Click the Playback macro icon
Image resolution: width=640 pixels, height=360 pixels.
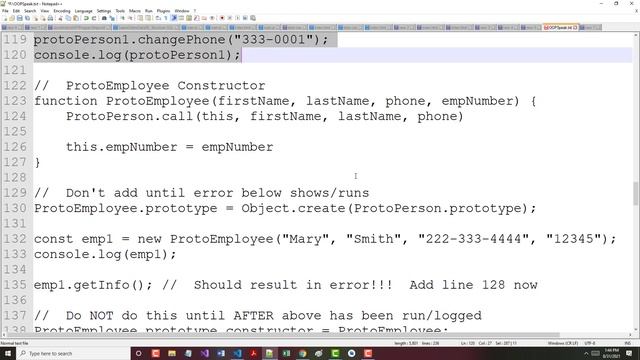238,18
